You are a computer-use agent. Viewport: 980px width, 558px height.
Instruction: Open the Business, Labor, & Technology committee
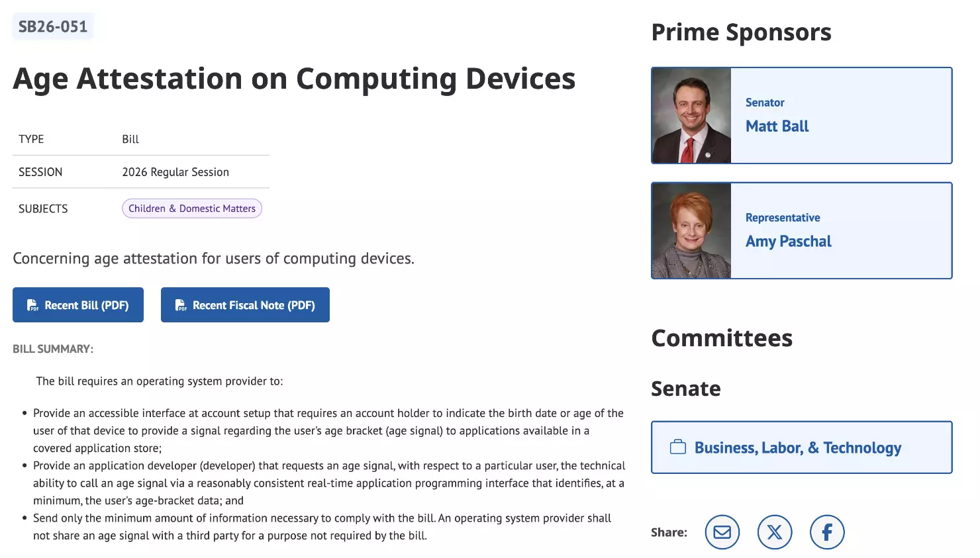coord(797,448)
